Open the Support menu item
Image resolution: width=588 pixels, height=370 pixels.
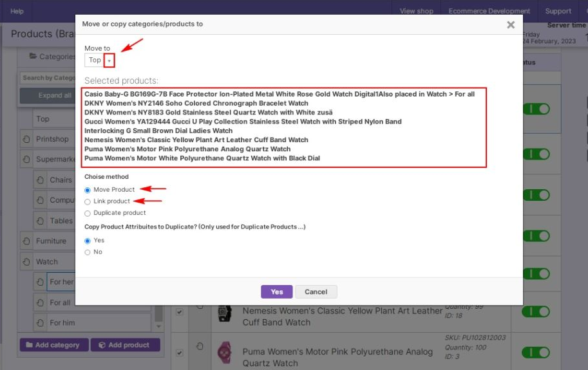point(558,11)
